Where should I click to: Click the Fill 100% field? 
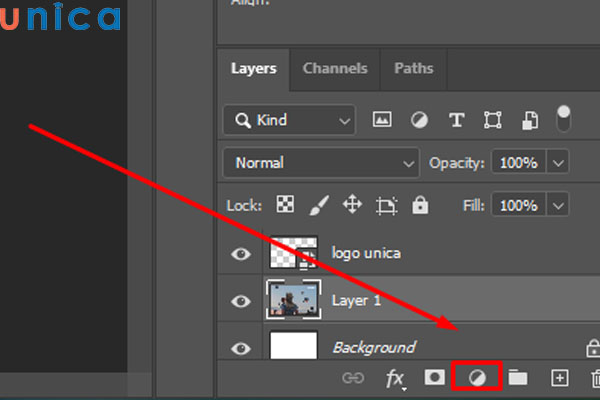pyautogui.click(x=519, y=206)
